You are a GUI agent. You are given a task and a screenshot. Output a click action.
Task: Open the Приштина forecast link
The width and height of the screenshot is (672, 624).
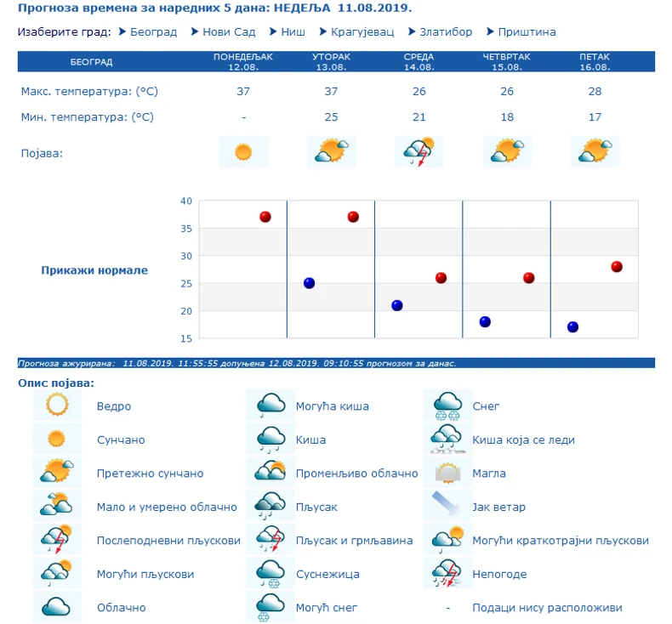[x=527, y=32]
